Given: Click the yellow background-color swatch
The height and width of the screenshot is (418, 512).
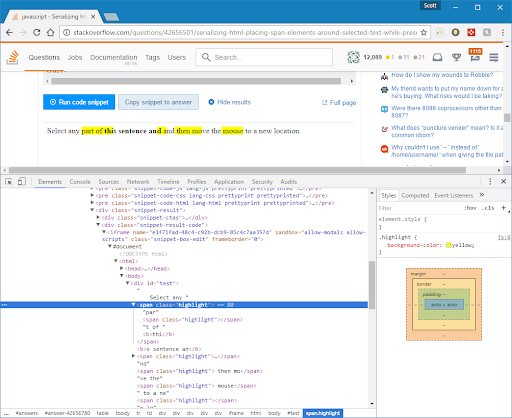Looking at the screenshot, I should coord(449,245).
